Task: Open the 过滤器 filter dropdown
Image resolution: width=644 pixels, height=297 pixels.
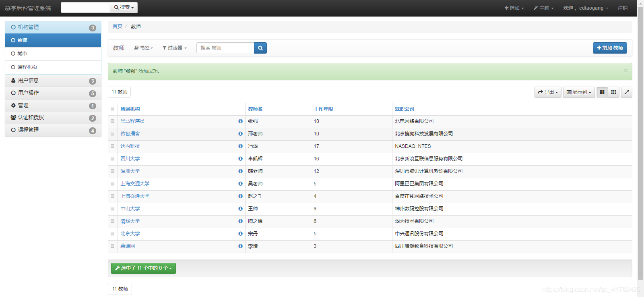Action: [175, 48]
